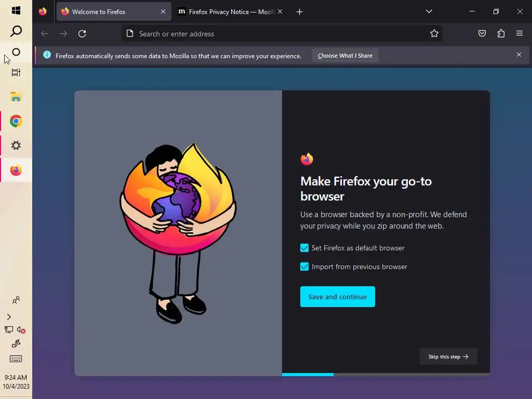The height and width of the screenshot is (399, 532).
Task: Dismiss the data sharing notification bar
Action: tap(519, 55)
